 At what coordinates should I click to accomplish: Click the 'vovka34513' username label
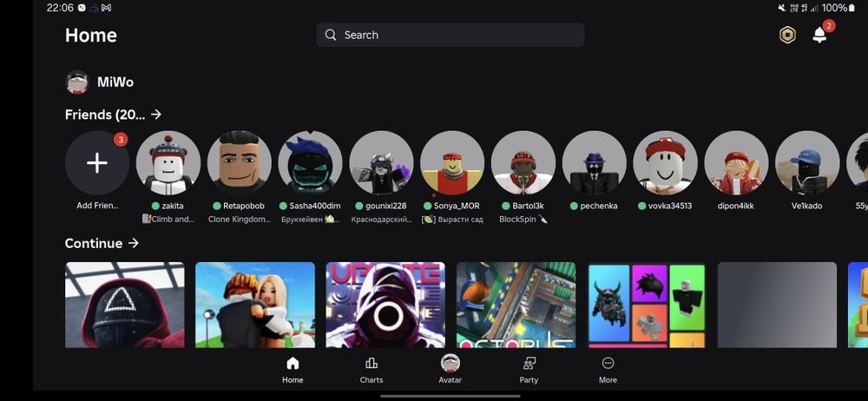click(x=670, y=206)
